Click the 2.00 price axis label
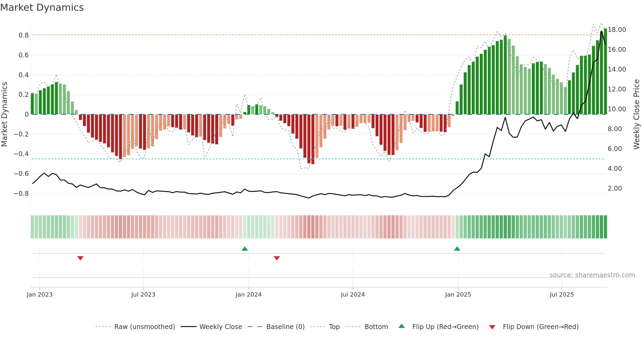 615,188
